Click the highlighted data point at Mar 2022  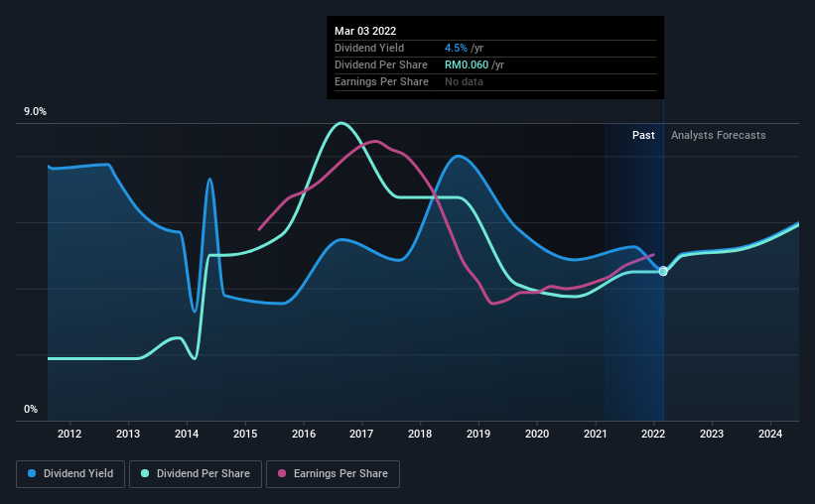[663, 271]
